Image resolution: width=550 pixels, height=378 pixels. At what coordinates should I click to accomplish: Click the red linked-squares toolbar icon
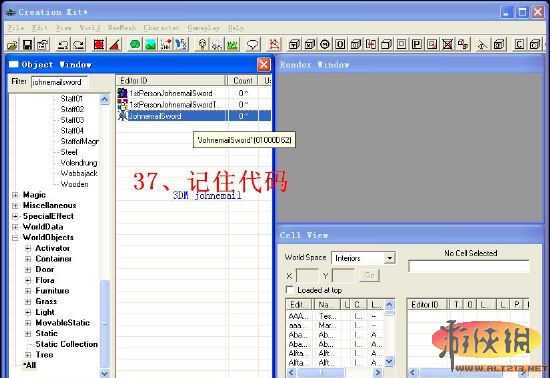coord(463,45)
